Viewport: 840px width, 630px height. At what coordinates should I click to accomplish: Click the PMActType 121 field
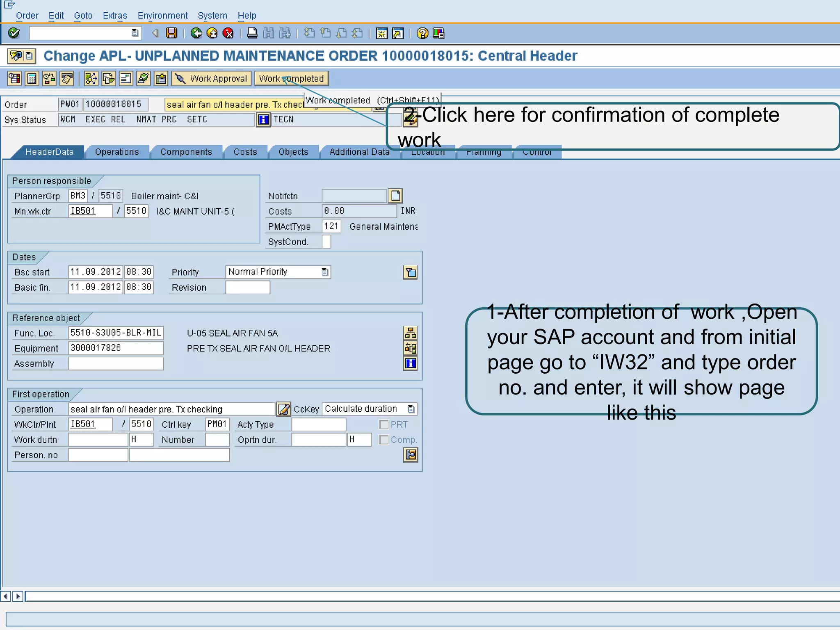331,226
